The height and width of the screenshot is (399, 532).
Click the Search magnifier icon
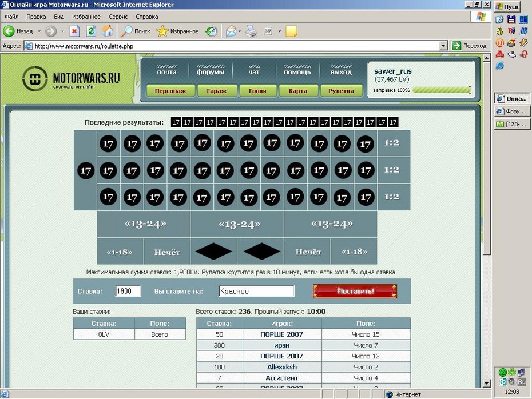[x=126, y=31]
